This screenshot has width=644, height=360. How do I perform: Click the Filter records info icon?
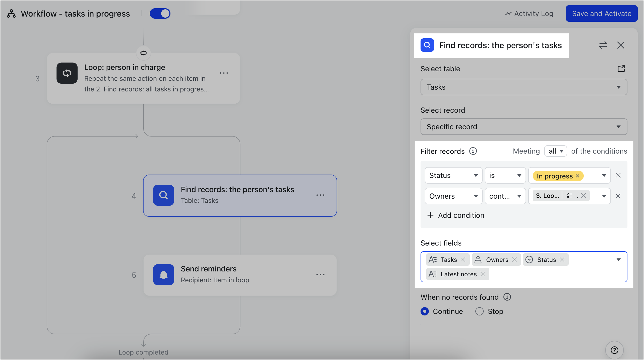pyautogui.click(x=473, y=151)
